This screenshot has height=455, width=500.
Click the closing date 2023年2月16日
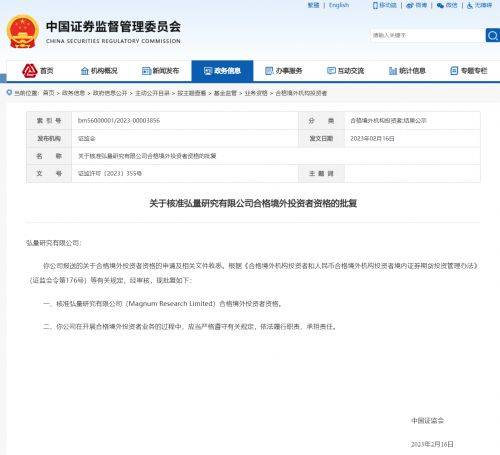click(432, 444)
